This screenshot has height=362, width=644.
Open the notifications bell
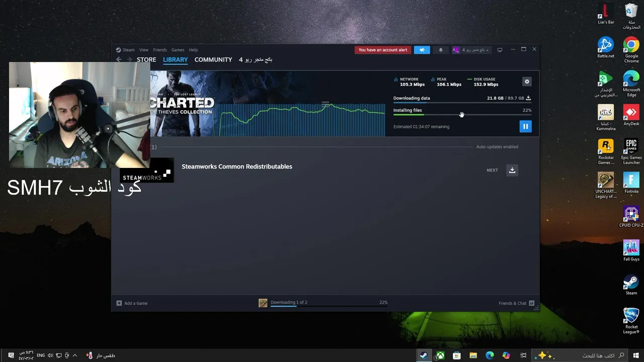coord(441,50)
